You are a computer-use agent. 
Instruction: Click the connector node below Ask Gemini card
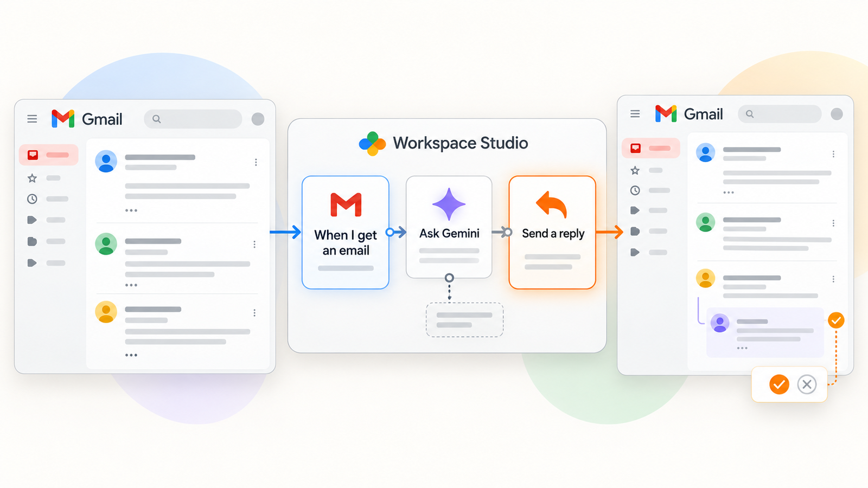449,278
